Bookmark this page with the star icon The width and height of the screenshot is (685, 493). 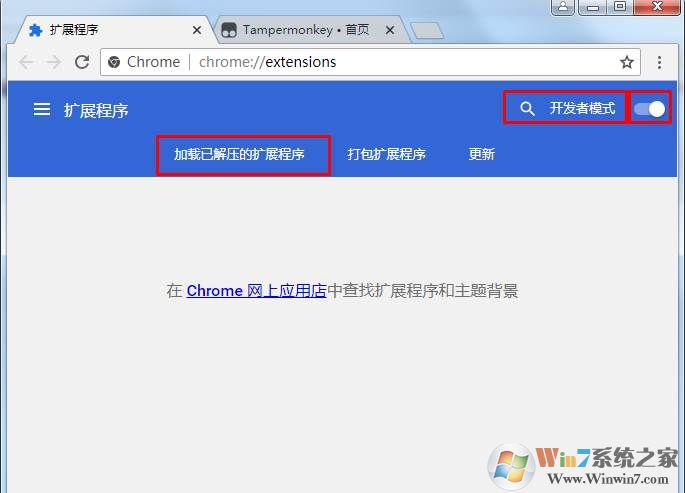pos(627,62)
